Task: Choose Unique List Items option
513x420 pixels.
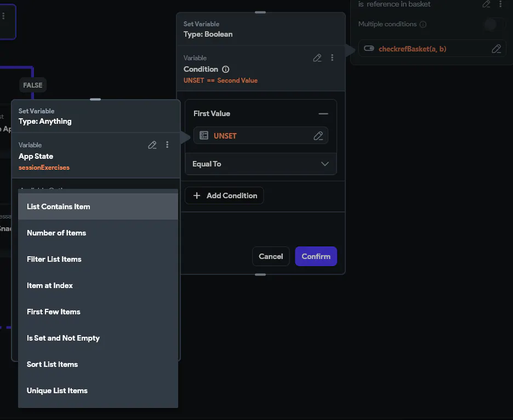Action: 98,391
